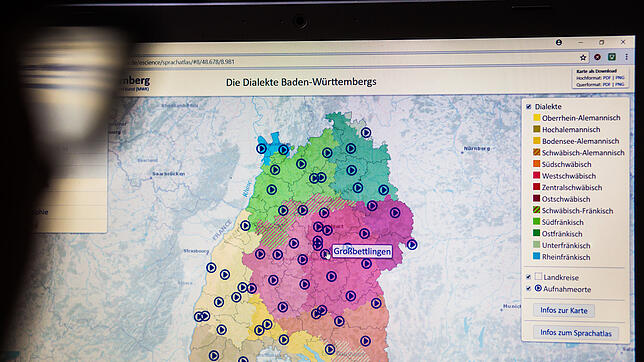Download Hochformat map as PDF
The height and width of the screenshot is (362, 644).
tap(607, 78)
